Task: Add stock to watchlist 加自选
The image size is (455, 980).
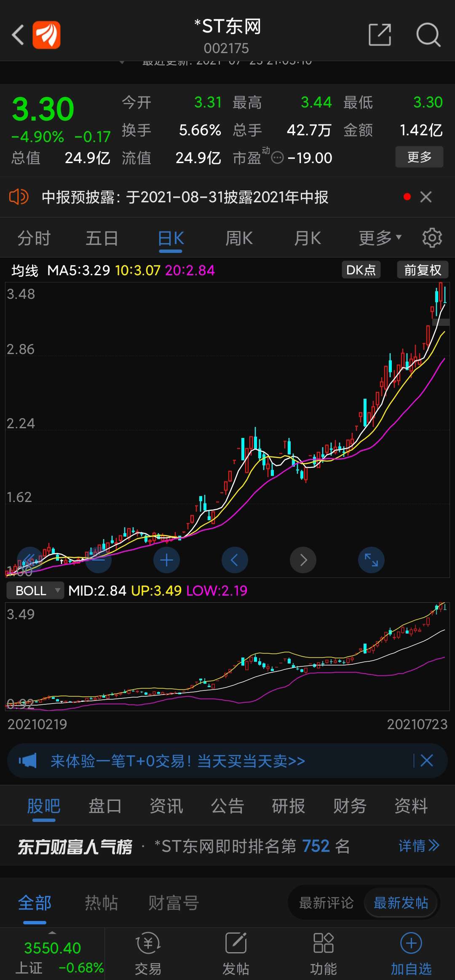Action: (x=411, y=954)
